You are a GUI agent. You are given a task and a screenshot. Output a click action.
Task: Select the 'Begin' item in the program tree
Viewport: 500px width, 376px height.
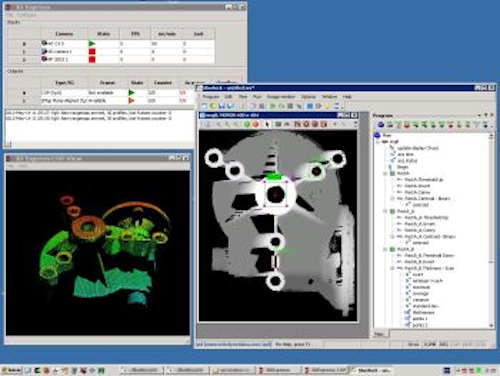point(402,167)
